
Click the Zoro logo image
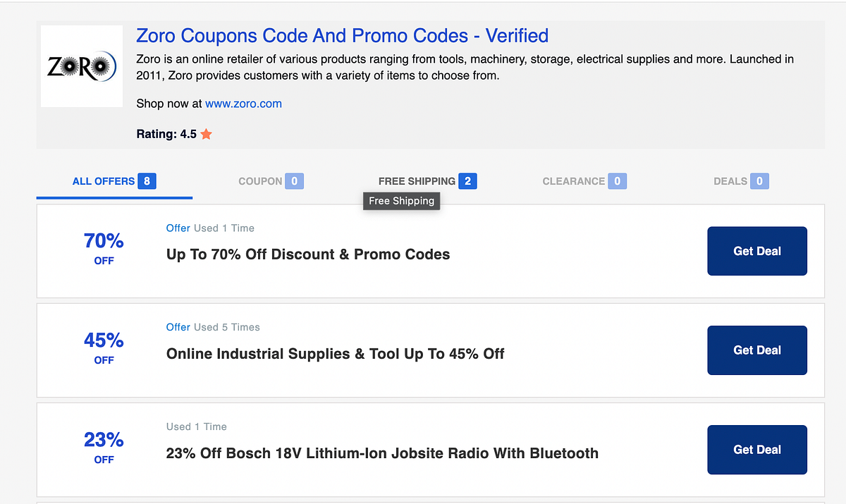click(x=81, y=66)
